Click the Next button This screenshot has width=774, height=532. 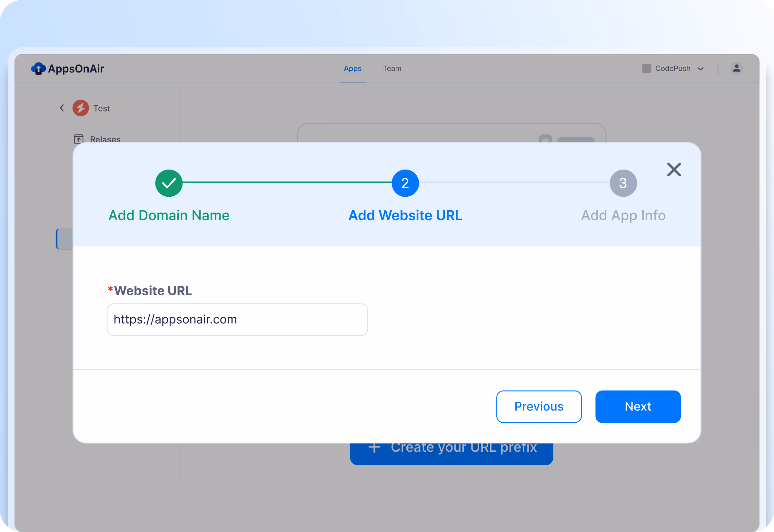pos(638,406)
